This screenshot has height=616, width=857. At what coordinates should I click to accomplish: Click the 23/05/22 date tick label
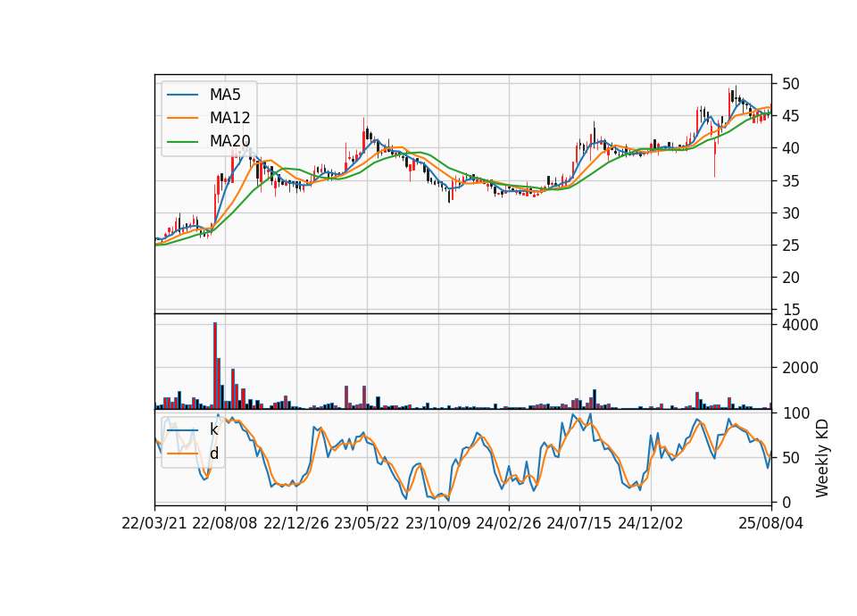(x=367, y=523)
